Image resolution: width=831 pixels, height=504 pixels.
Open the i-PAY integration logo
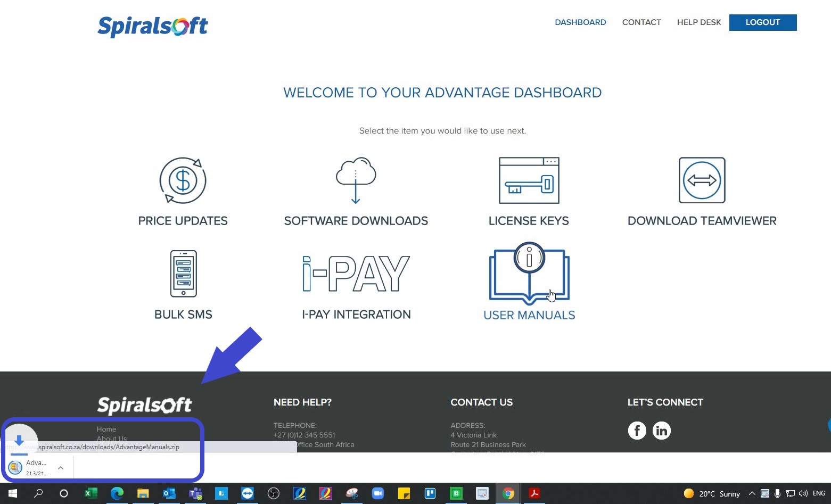pyautogui.click(x=356, y=274)
